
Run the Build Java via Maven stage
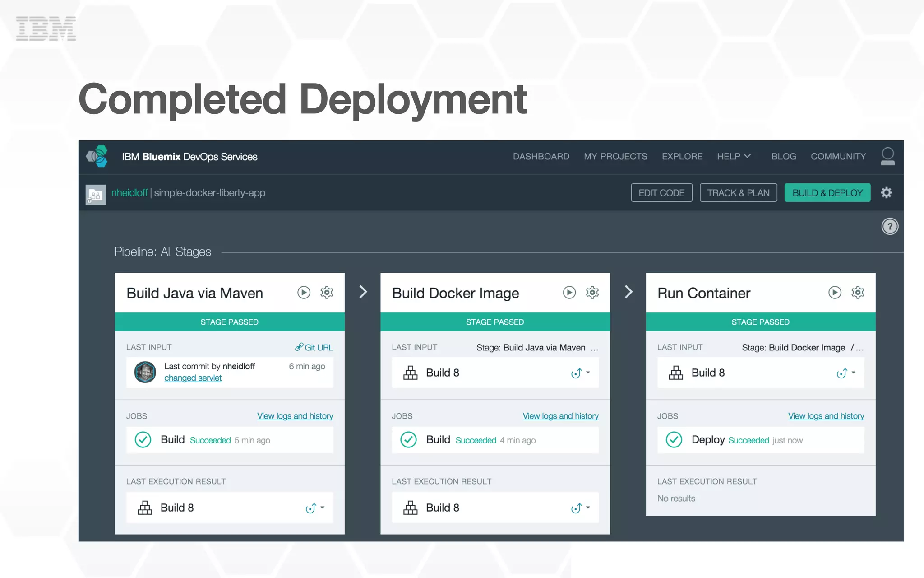(x=304, y=293)
